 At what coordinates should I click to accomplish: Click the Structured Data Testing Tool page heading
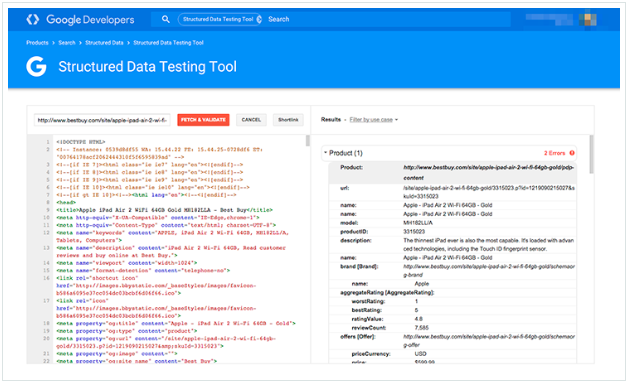147,67
